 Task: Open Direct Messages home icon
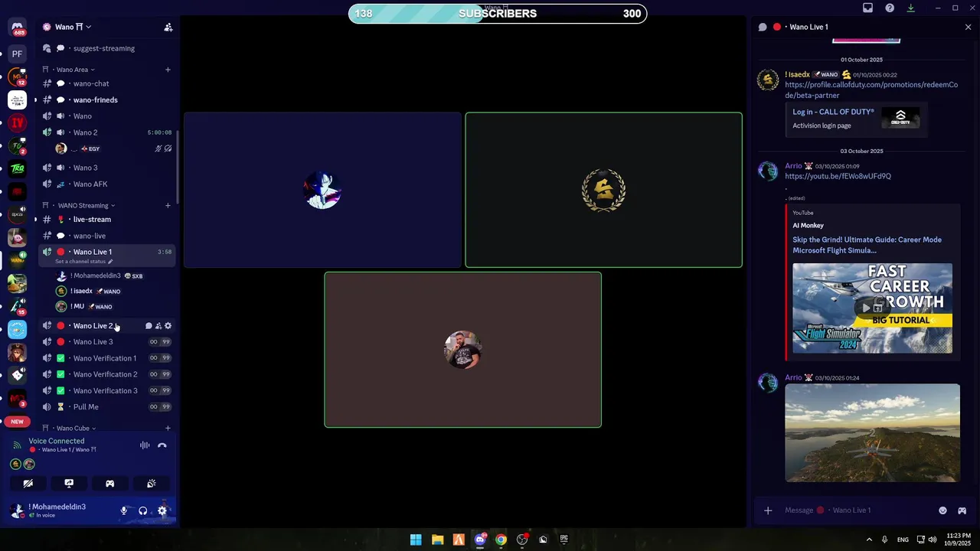pyautogui.click(x=17, y=27)
